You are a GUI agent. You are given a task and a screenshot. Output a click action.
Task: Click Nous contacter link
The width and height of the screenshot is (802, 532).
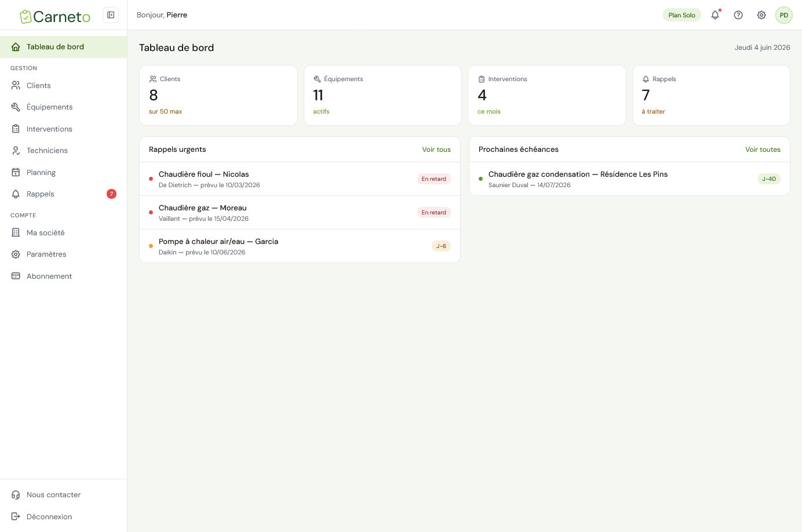coord(63,495)
